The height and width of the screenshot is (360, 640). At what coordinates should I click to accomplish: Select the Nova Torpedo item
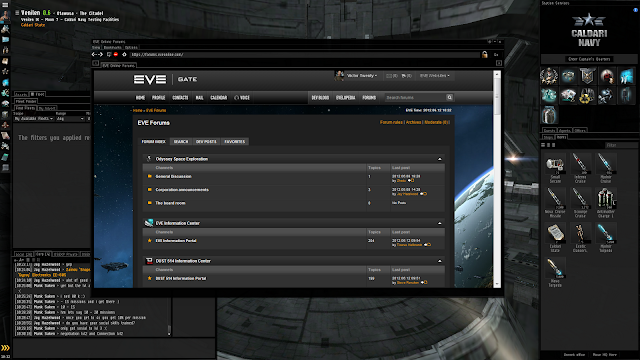click(x=555, y=272)
